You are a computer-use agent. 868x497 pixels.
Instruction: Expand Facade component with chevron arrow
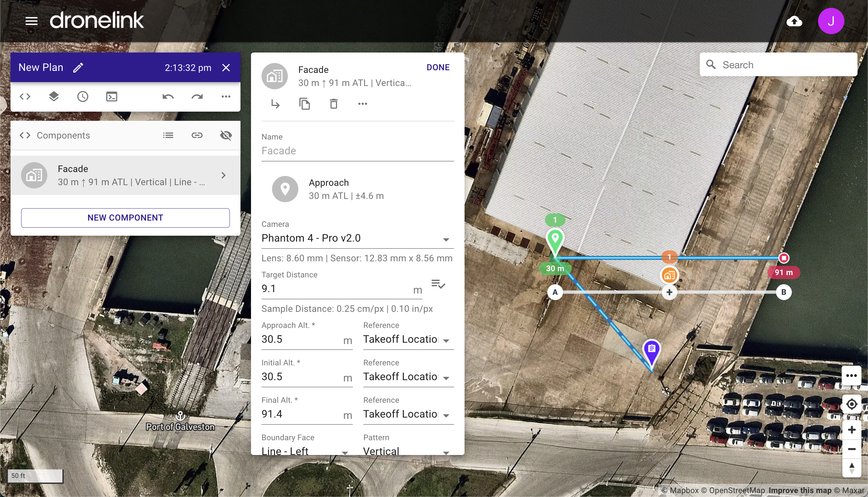(x=223, y=175)
